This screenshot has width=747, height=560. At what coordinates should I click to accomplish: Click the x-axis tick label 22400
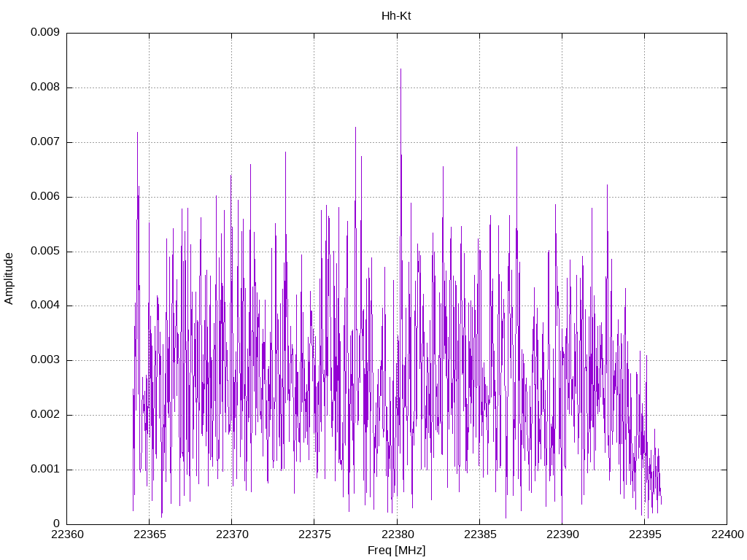click(727, 534)
